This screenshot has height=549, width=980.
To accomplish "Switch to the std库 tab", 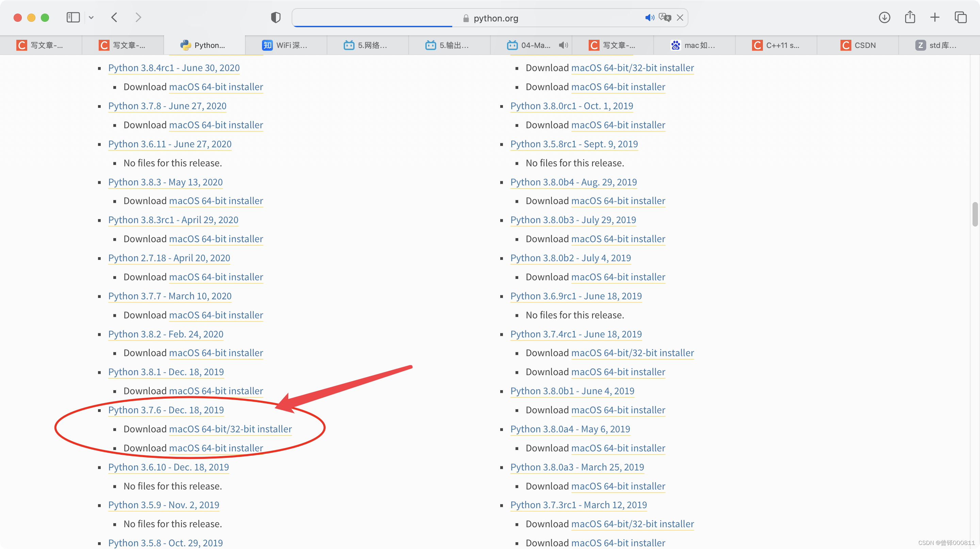I will [939, 45].
